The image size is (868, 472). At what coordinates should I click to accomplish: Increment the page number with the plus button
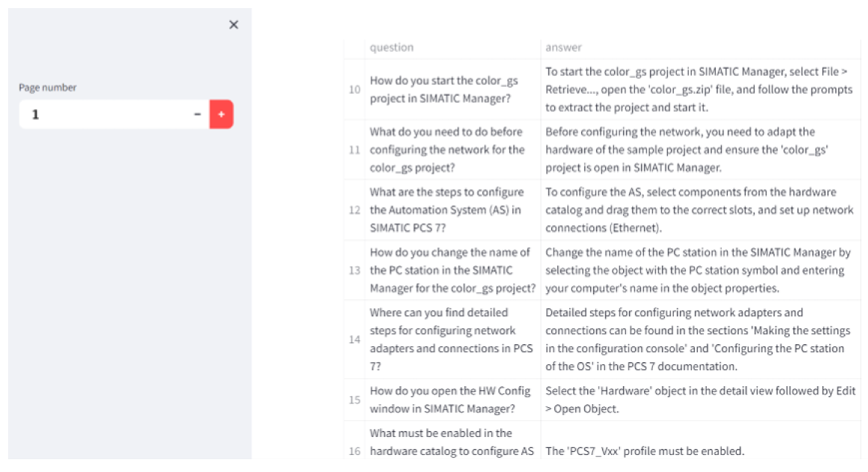click(221, 114)
